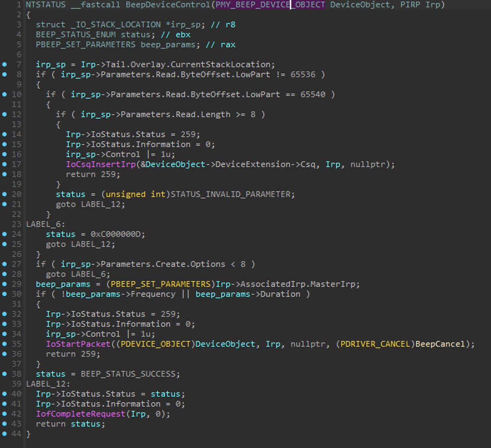Select the IoStartPacket function call
Screen dimensions: 491x448
pyautogui.click(x=78, y=344)
